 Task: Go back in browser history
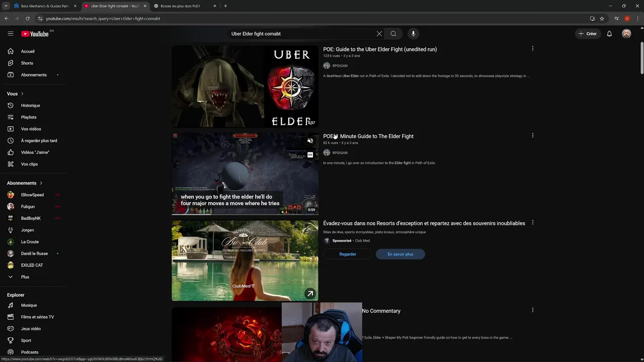(x=7, y=19)
